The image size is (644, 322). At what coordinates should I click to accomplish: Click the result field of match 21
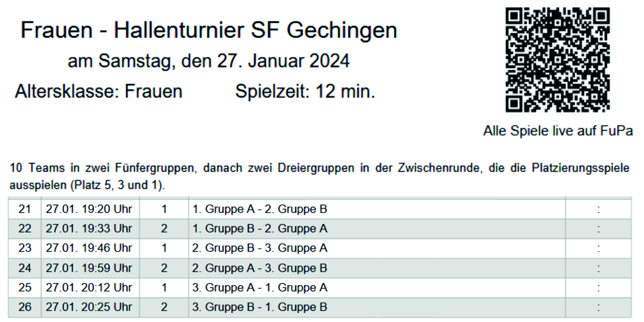(x=598, y=209)
